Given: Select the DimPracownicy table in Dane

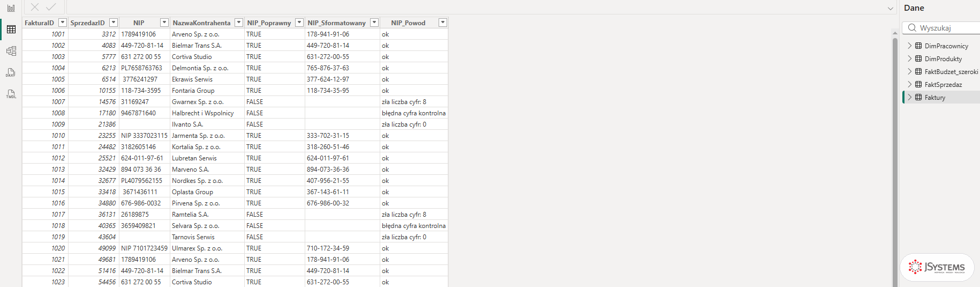Looking at the screenshot, I should tap(946, 46).
